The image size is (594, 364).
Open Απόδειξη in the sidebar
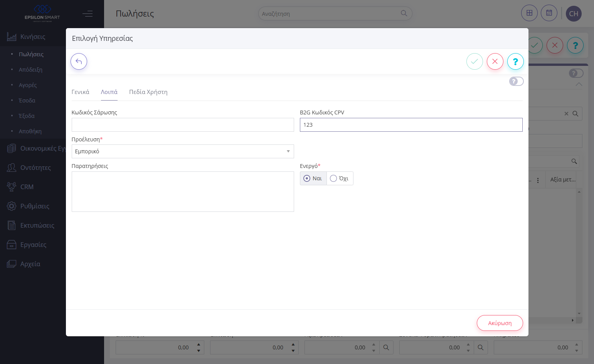30,70
